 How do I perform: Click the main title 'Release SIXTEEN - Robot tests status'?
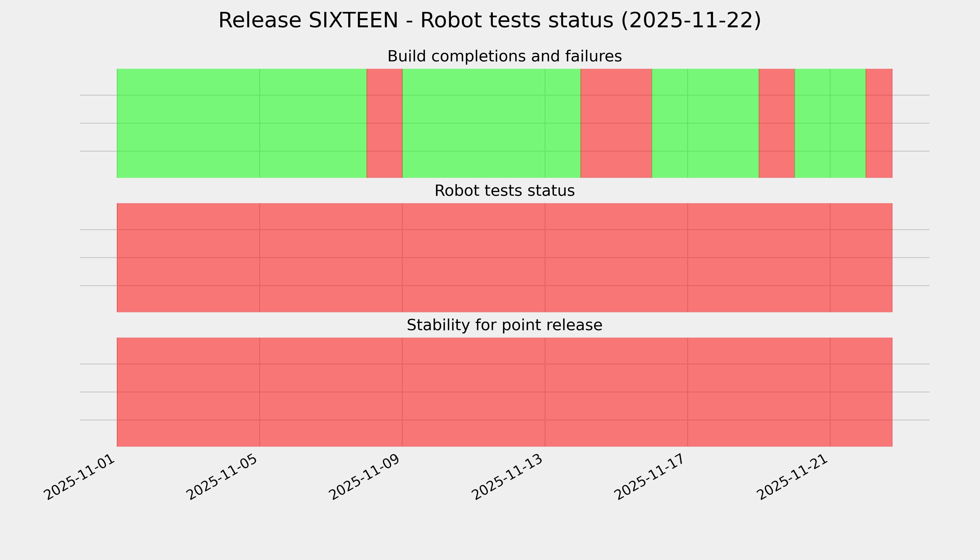[x=489, y=21]
